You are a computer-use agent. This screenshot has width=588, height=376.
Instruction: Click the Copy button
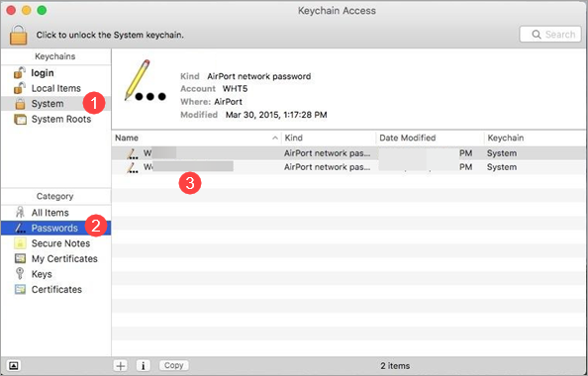point(174,365)
